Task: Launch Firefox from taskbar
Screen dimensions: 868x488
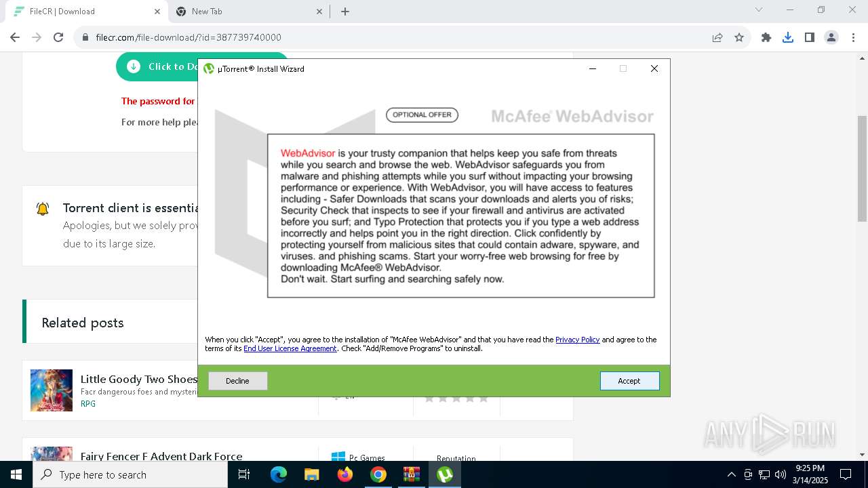Action: pyautogui.click(x=345, y=474)
